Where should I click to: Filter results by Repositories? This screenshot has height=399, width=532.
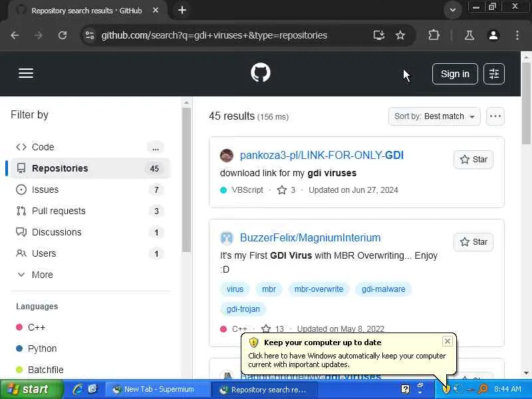coord(88,168)
